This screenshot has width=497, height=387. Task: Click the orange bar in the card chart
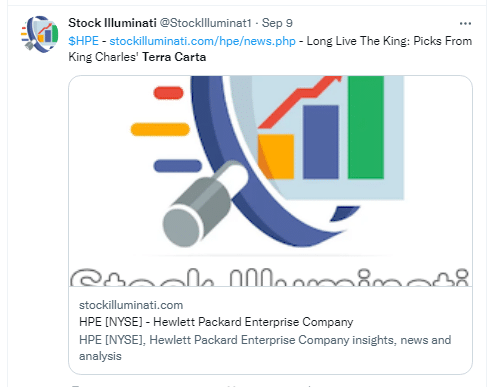pyautogui.click(x=276, y=156)
